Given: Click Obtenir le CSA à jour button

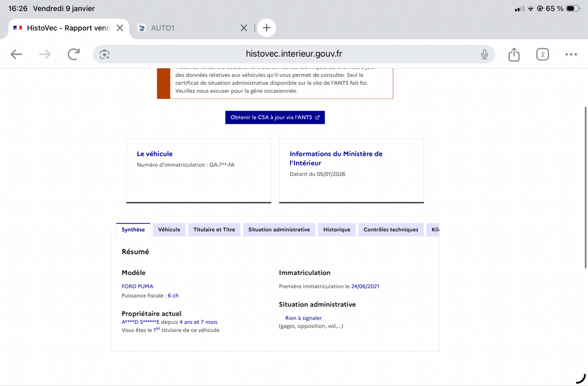Looking at the screenshot, I should [275, 118].
